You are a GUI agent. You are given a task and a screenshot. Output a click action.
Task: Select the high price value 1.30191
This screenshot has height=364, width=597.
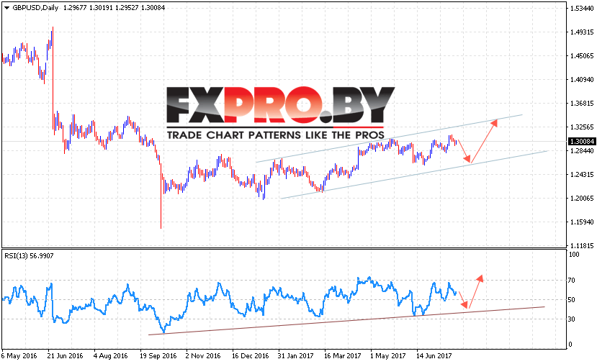(x=101, y=8)
